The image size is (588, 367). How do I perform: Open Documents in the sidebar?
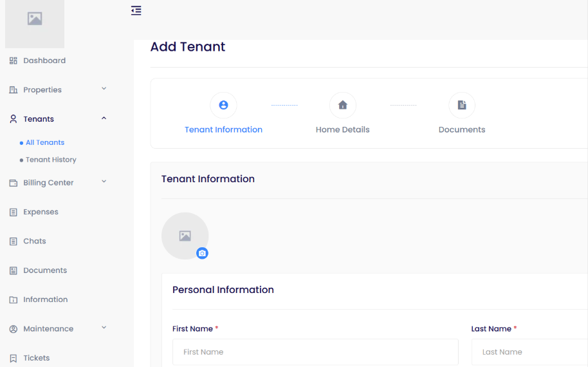[45, 270]
